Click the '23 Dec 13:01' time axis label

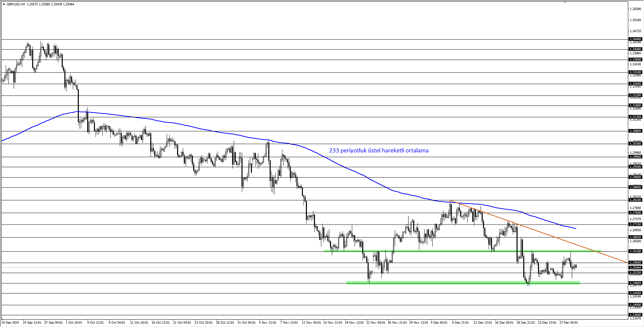pyautogui.click(x=547, y=323)
